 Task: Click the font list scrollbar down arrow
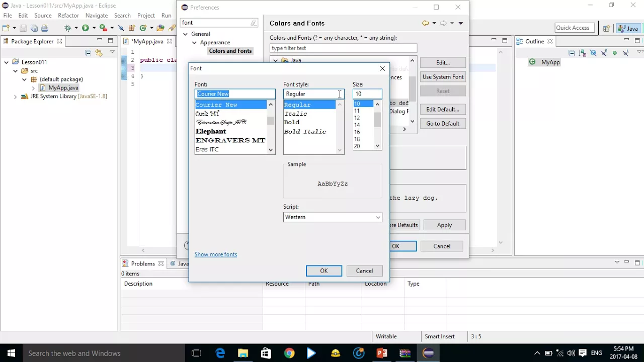(271, 150)
